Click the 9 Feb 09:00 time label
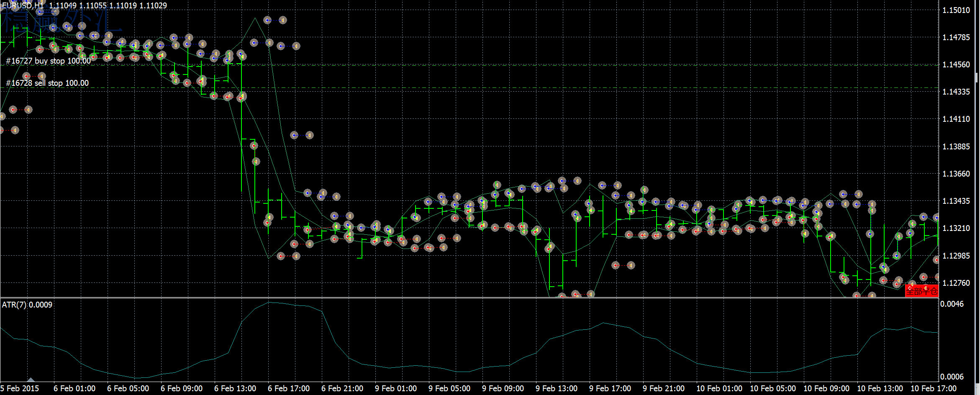The image size is (980, 395). (503, 388)
